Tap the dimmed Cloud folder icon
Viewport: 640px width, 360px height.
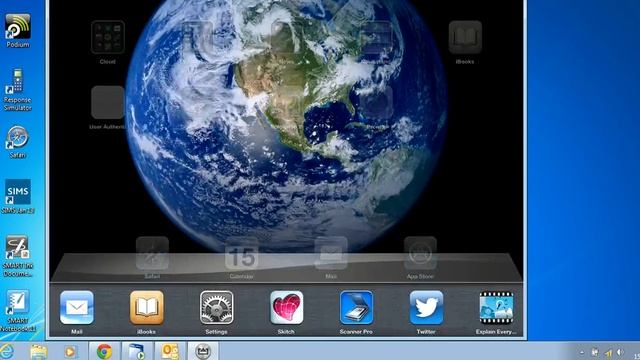point(108,37)
